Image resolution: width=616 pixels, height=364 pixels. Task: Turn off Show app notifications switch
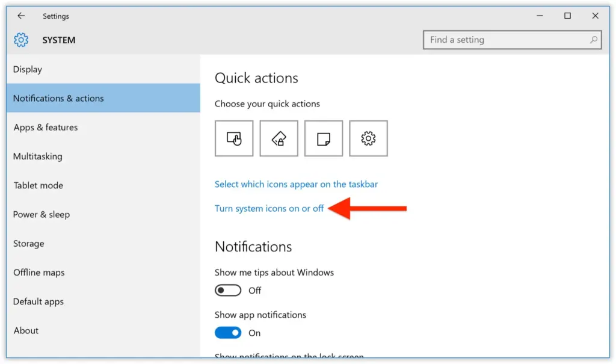228,333
